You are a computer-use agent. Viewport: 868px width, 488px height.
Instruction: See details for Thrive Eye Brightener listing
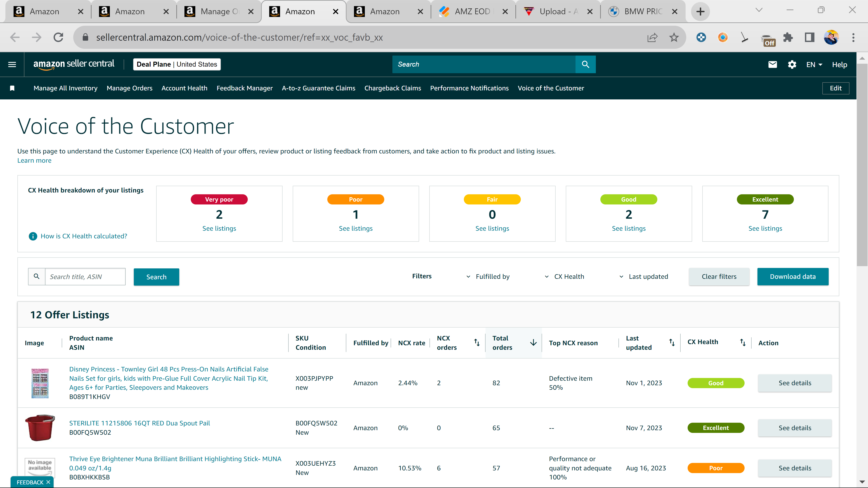(x=795, y=468)
